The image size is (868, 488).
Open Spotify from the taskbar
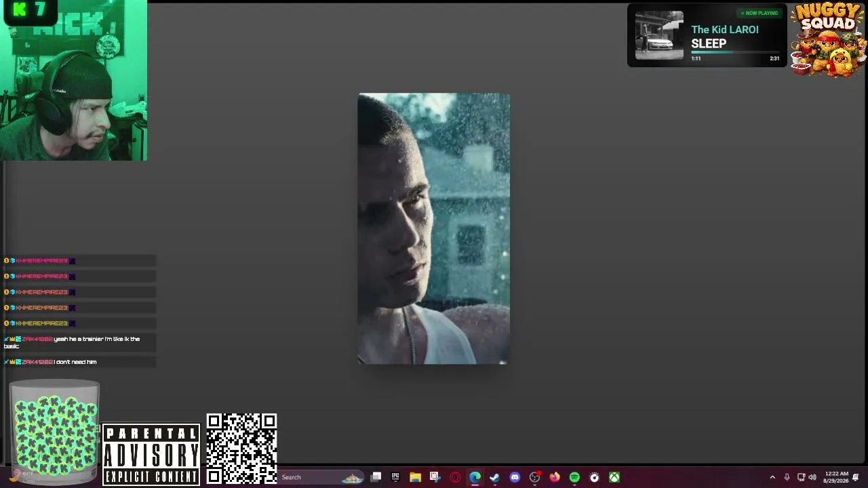[x=574, y=477]
